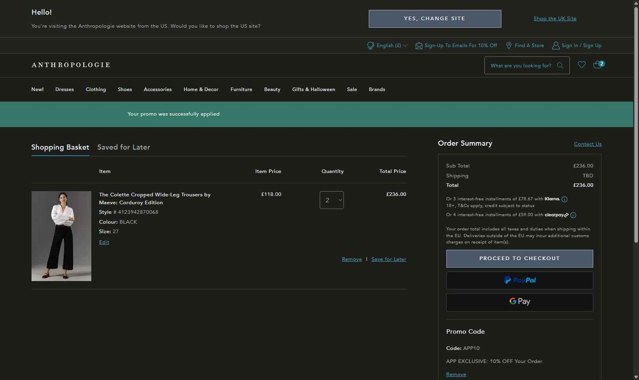Viewport: 639px width, 380px height.
Task: Select the Shopping Basket tab
Action: tap(60, 147)
